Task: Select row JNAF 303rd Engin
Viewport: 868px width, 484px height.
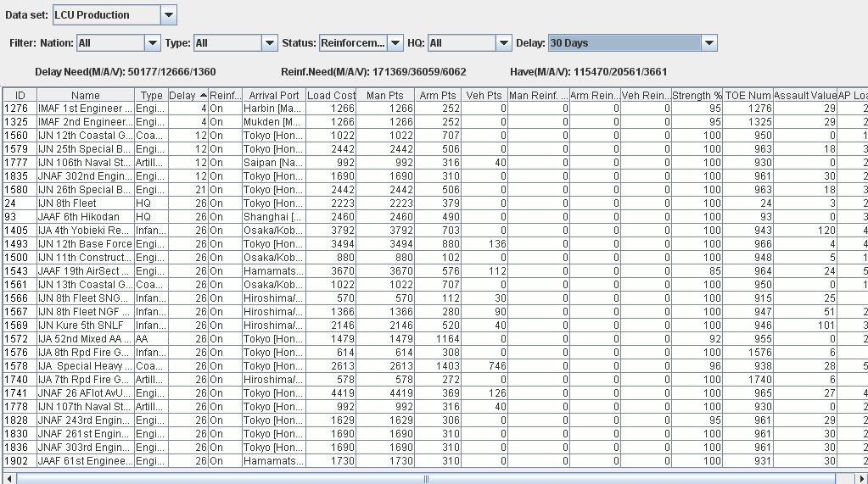Action: tap(434, 447)
